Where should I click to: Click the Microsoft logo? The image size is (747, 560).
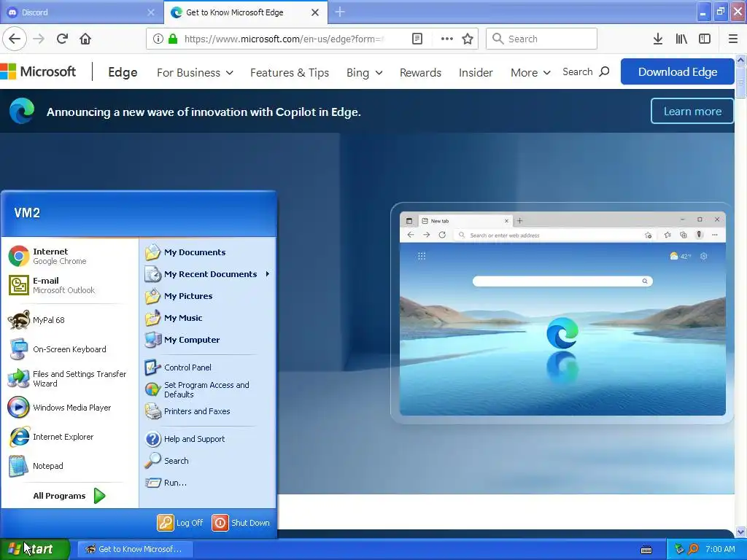pyautogui.click(x=38, y=71)
